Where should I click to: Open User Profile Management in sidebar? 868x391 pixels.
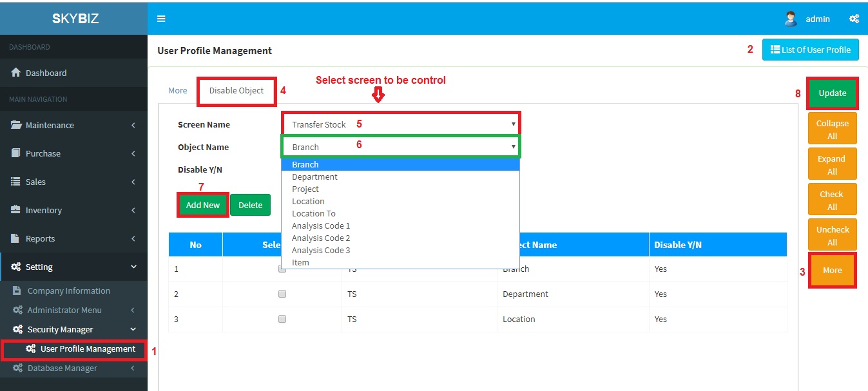(x=88, y=349)
